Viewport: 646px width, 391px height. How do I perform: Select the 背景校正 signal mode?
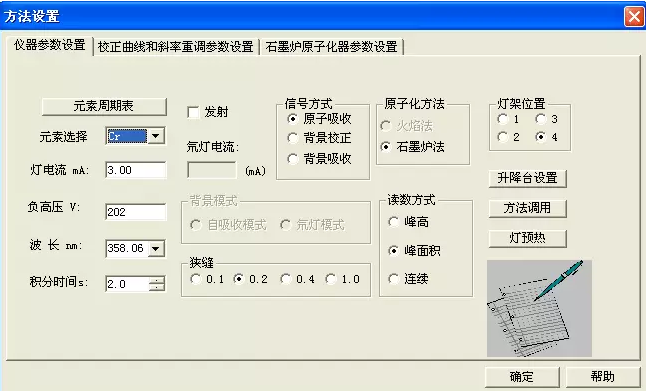pos(293,138)
